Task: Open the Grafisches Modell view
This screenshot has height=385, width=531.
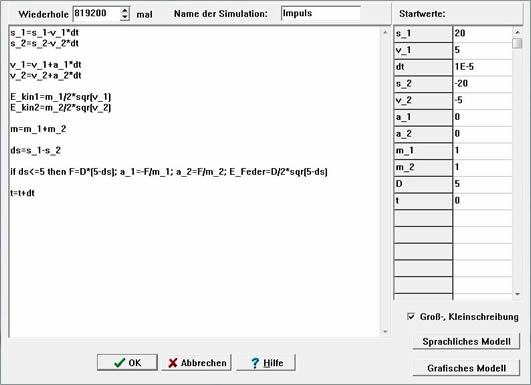Action: [466, 368]
